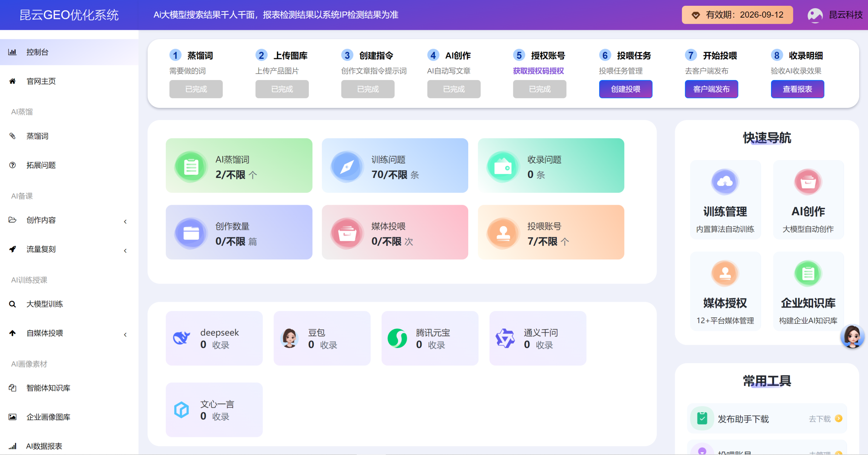Viewport: 868px width, 455px height.
Task: Open 大模型训练 sidebar item
Action: click(45, 304)
